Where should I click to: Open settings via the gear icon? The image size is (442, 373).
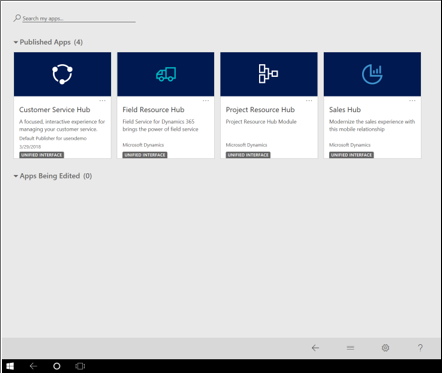(385, 348)
